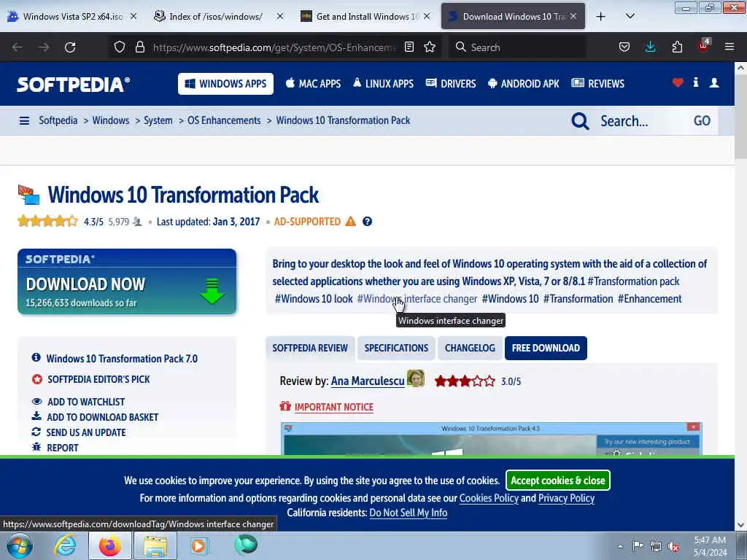Click the Softpedia search magnifier icon
This screenshot has height=560, width=747.
[580, 121]
